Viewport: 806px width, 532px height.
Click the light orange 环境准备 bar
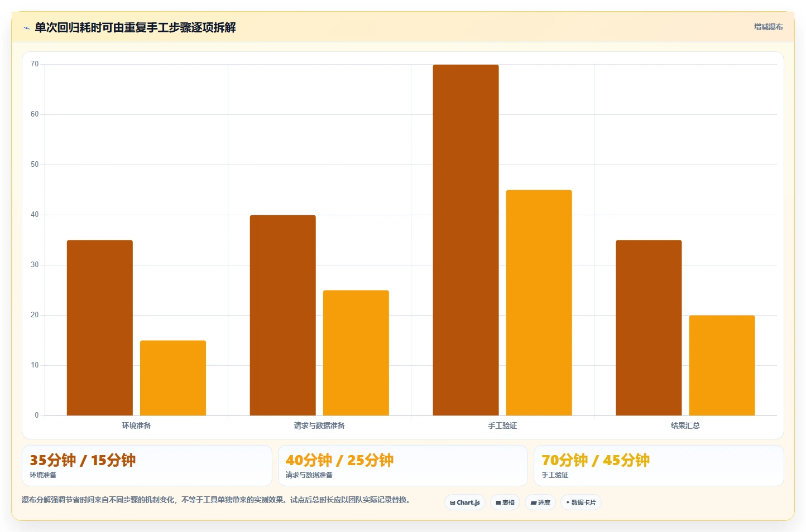click(x=173, y=378)
